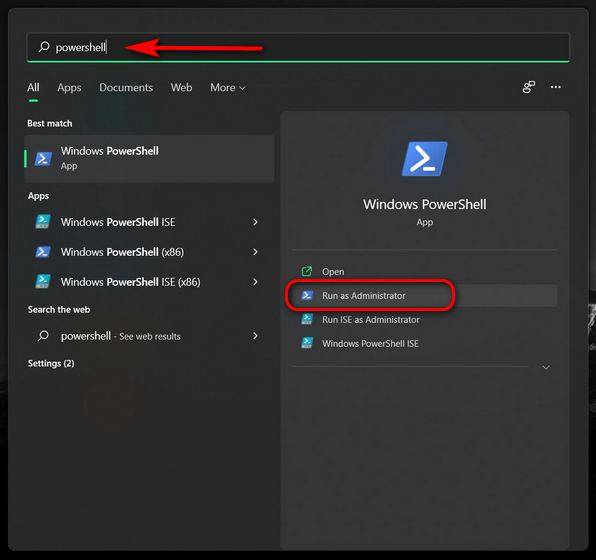
Task: Click the Best match heading
Action: tap(50, 124)
